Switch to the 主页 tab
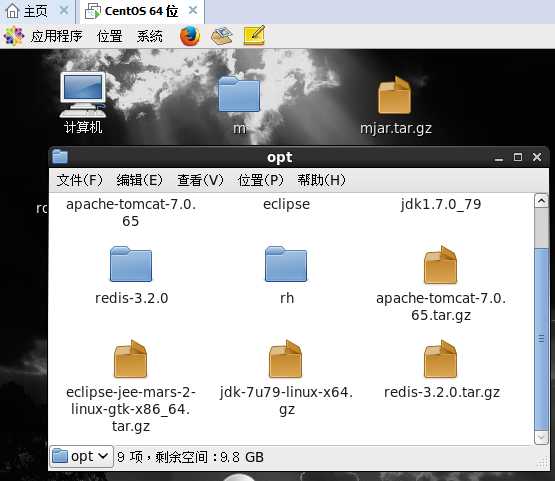The image size is (555, 481). [x=36, y=11]
